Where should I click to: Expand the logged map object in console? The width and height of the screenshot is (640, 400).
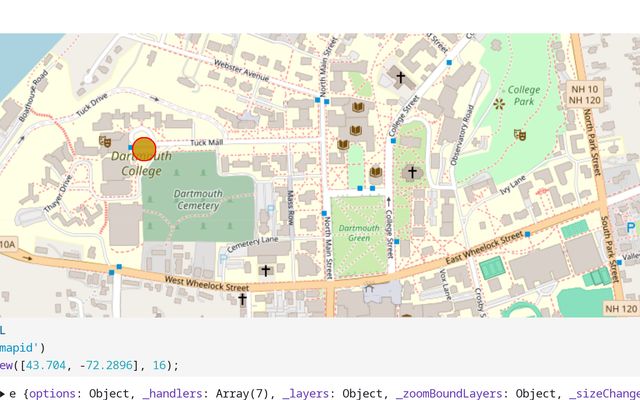4,394
